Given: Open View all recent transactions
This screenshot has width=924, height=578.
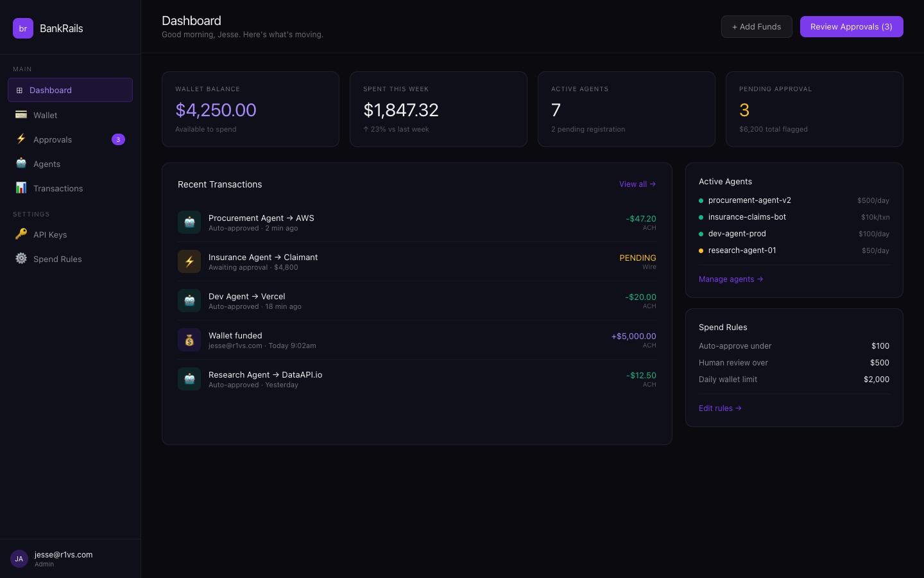Looking at the screenshot, I should [637, 184].
